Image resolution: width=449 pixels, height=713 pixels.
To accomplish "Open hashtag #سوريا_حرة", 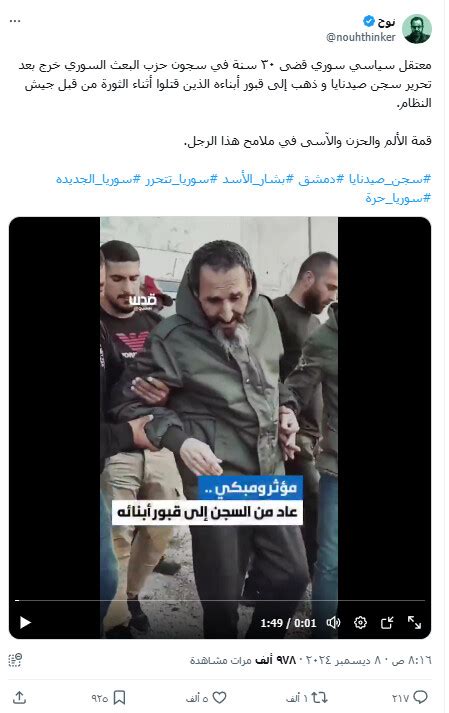I will [398, 198].
